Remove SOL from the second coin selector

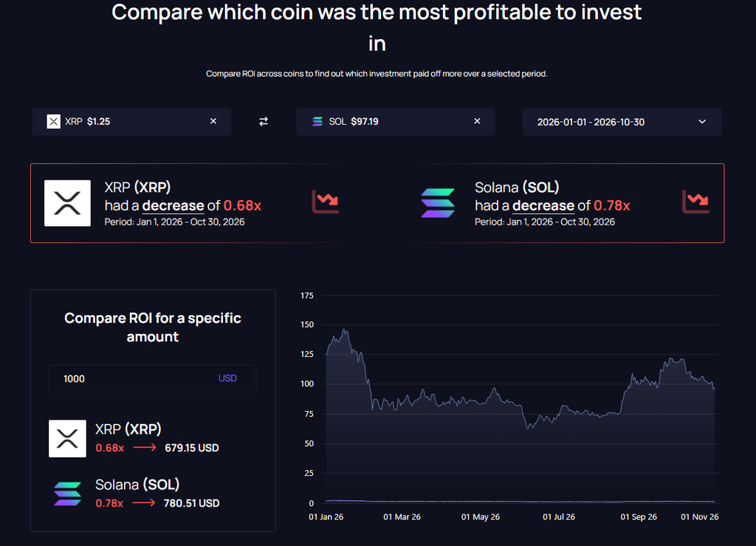coord(477,121)
